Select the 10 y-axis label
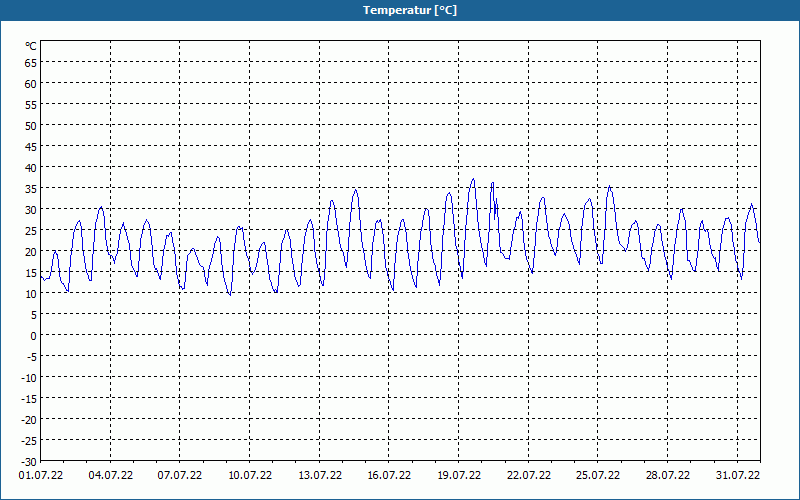Screen dimensions: 800x500 (31, 294)
